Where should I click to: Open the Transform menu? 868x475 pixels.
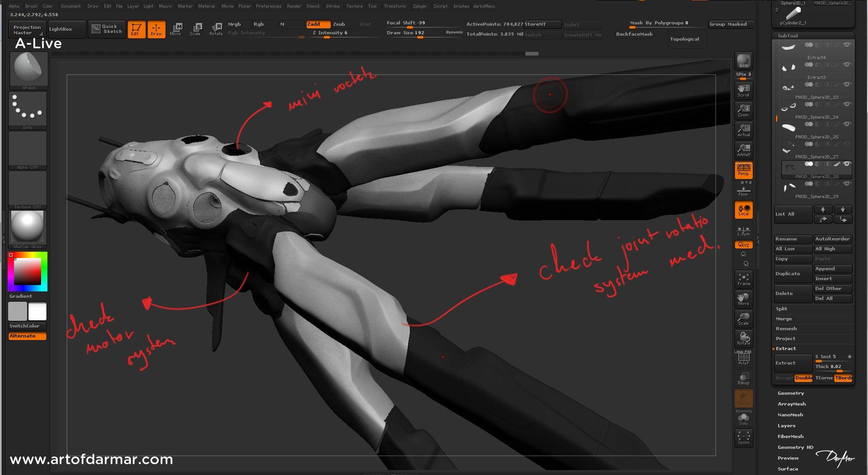click(x=395, y=6)
